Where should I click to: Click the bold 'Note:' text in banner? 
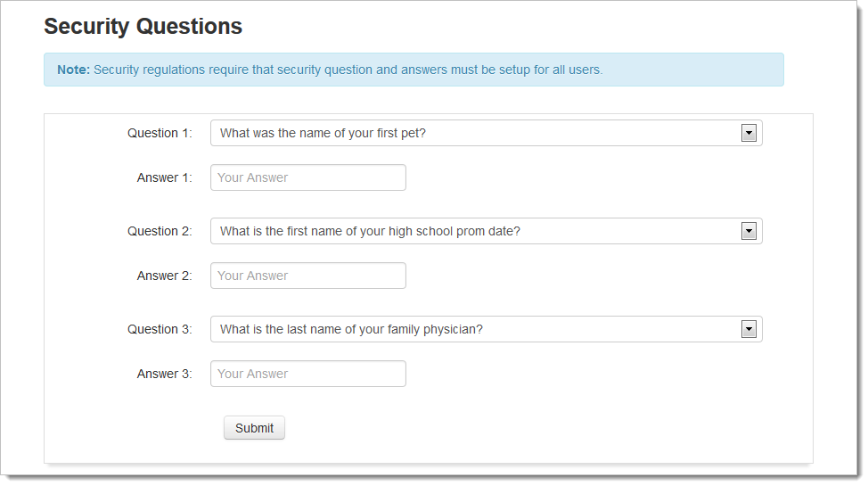pyautogui.click(x=73, y=70)
